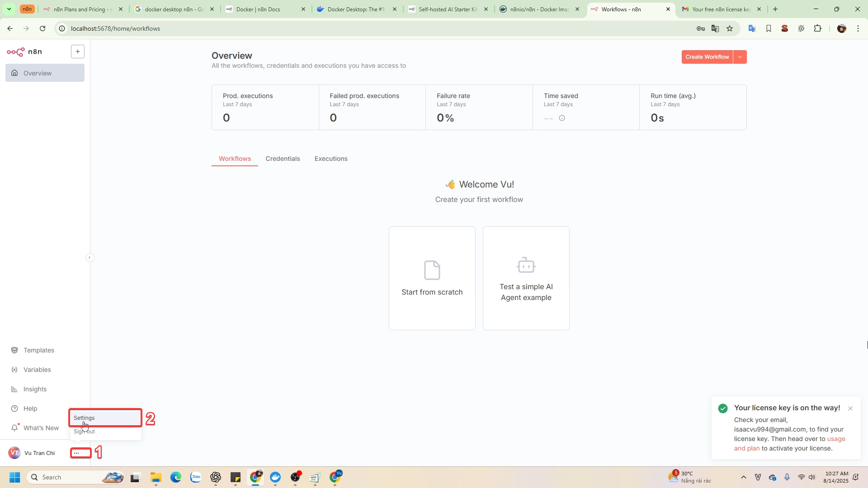868x488 pixels.
Task: Open the Task View icon in taskbar
Action: 136,477
